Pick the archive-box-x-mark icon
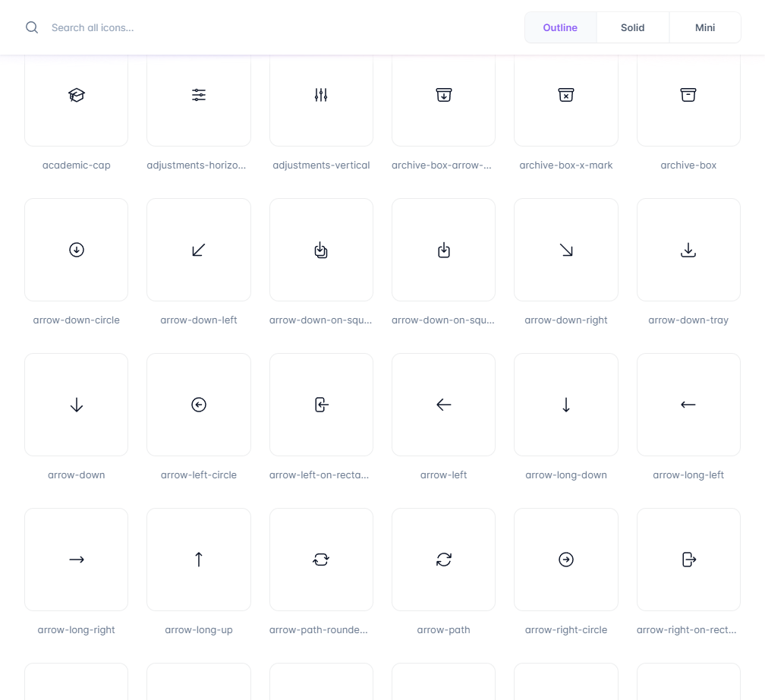Viewport: 765px width, 700px height. (x=565, y=96)
